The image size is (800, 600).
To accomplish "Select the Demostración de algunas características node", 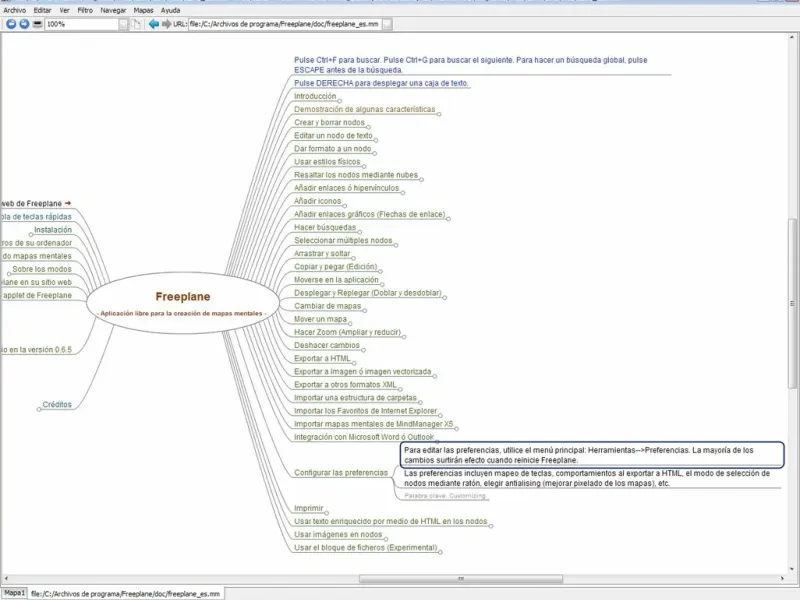I will [x=365, y=109].
